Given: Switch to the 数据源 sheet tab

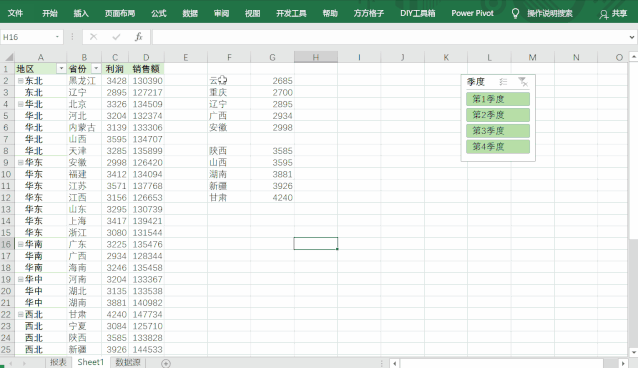Looking at the screenshot, I should pyautogui.click(x=128, y=362).
